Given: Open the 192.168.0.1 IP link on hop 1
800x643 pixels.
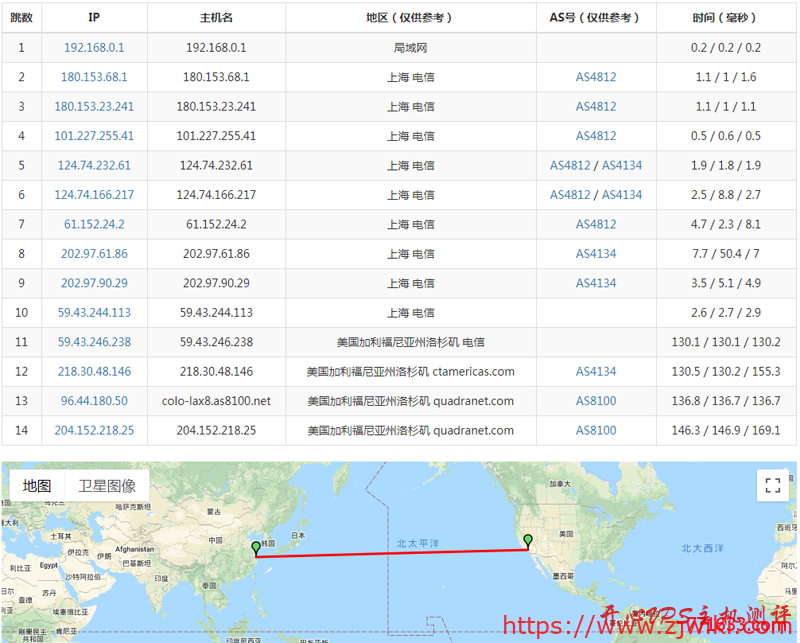Looking at the screenshot, I should pyautogui.click(x=93, y=47).
